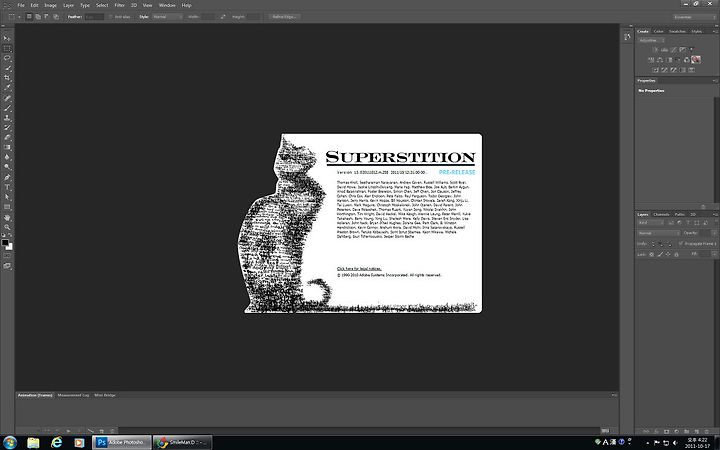Click the foreground color swatch

click(5, 242)
